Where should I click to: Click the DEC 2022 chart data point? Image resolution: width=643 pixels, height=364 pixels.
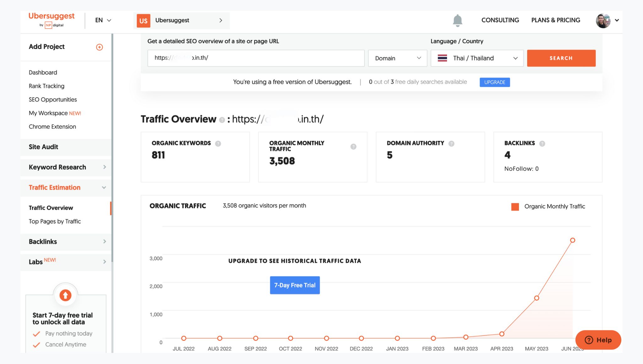click(361, 338)
